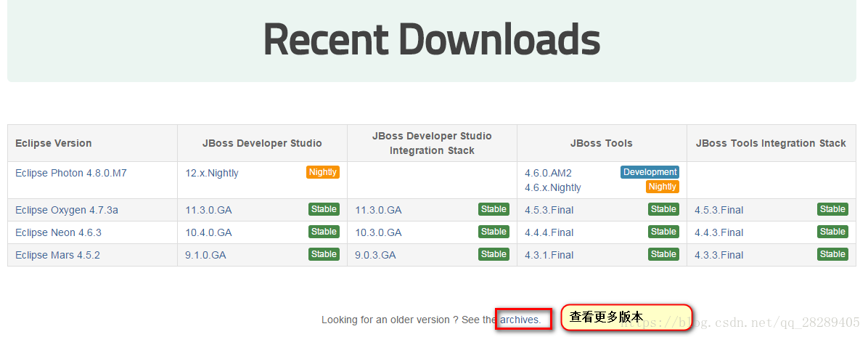Click JBoss Developer Studio Integration Stack header
The height and width of the screenshot is (337, 868).
pos(433,143)
